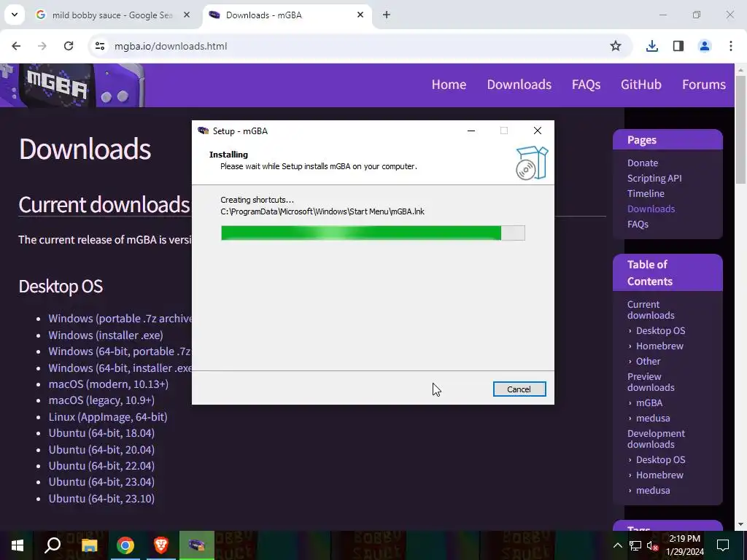Open a new browser tab
Viewport: 747px width, 560px height.
pyautogui.click(x=387, y=15)
